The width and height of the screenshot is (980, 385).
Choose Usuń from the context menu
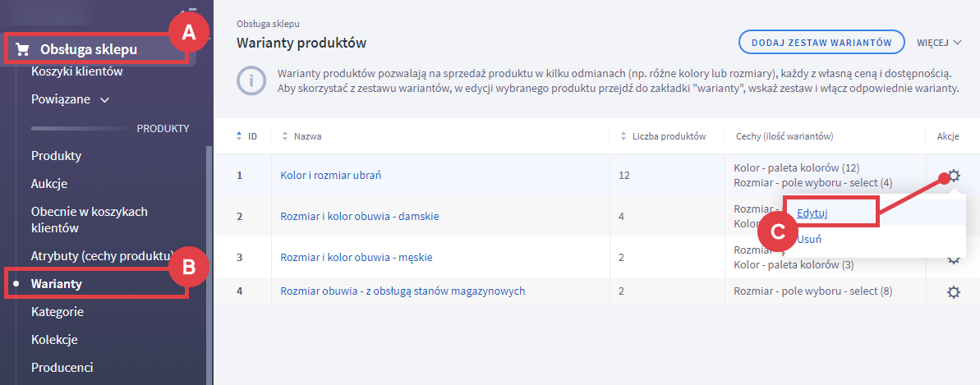point(809,240)
